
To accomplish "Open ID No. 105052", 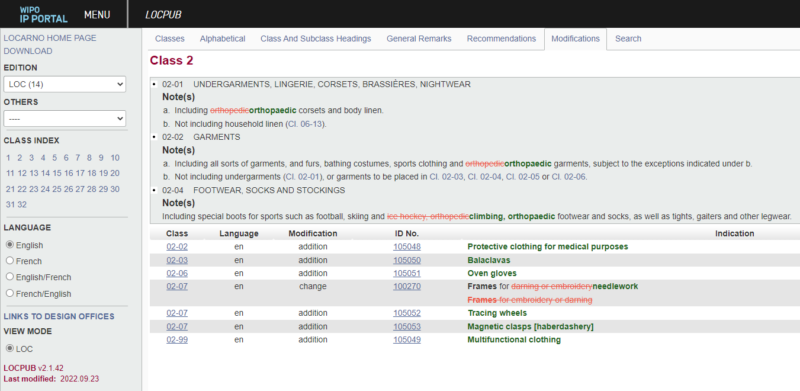I will point(407,313).
